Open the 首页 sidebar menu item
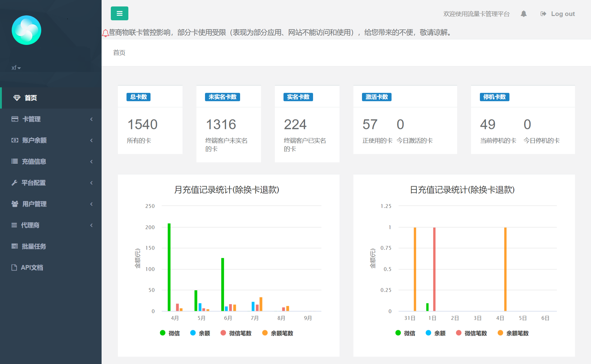Screen dimensions: 591x364 click(30, 98)
